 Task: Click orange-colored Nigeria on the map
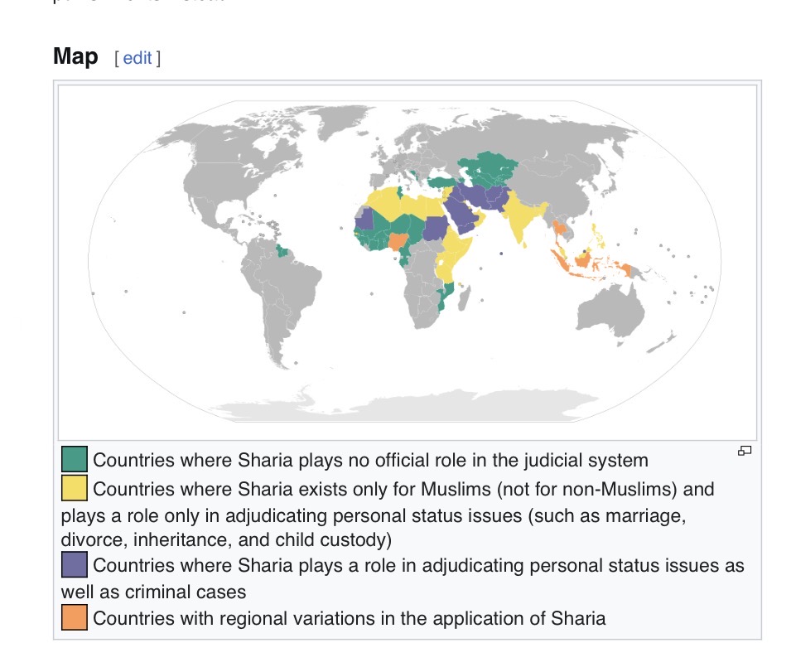399,241
